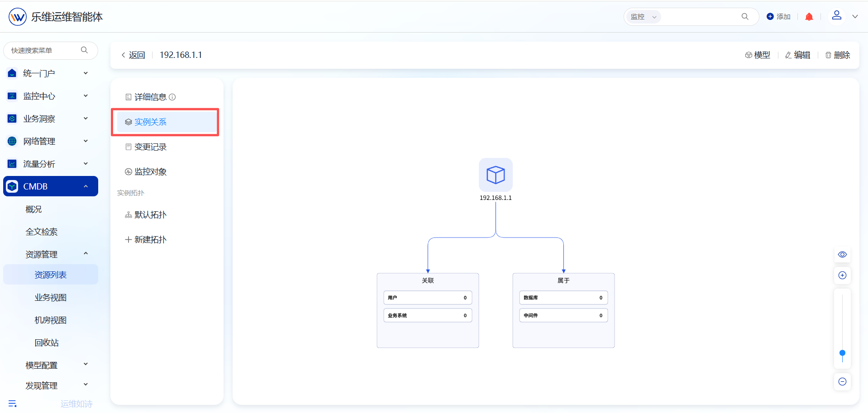Click the 添加 button

778,17
